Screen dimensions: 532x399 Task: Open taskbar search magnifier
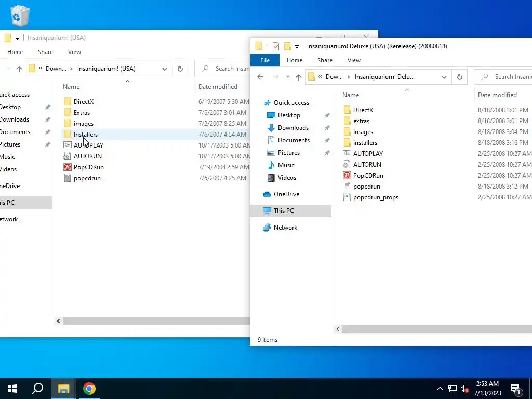37,389
